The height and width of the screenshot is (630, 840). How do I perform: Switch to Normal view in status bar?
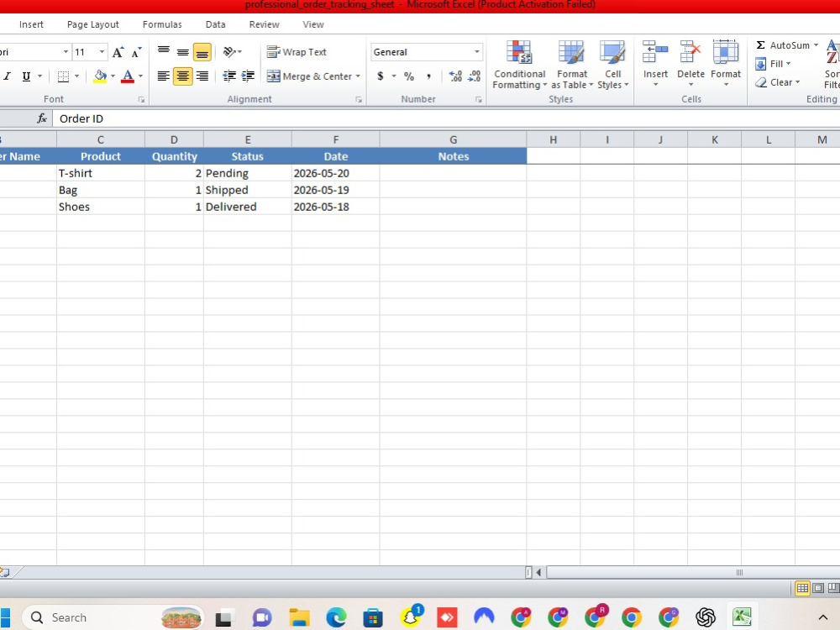(x=802, y=588)
